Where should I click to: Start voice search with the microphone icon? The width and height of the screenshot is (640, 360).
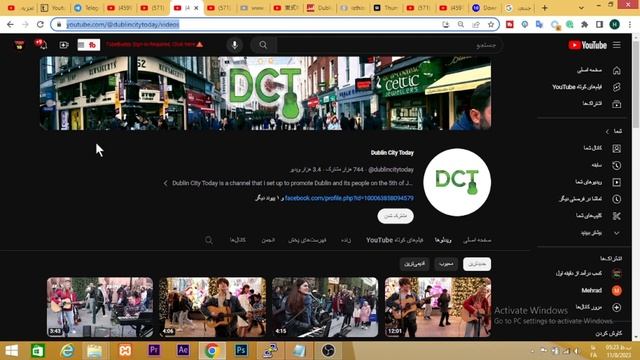pos(235,45)
